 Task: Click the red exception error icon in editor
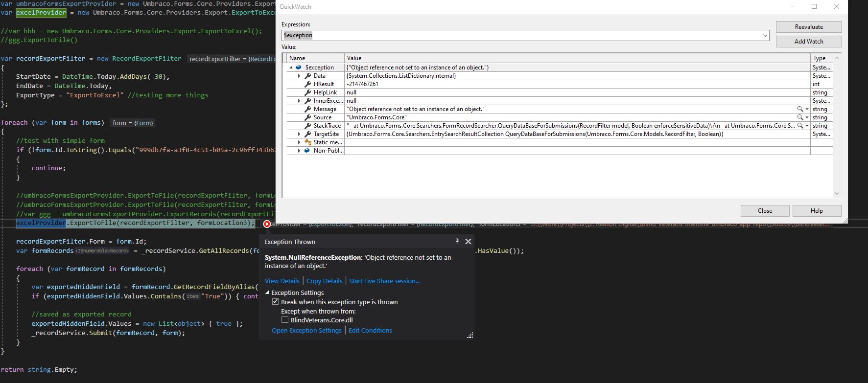tap(267, 224)
